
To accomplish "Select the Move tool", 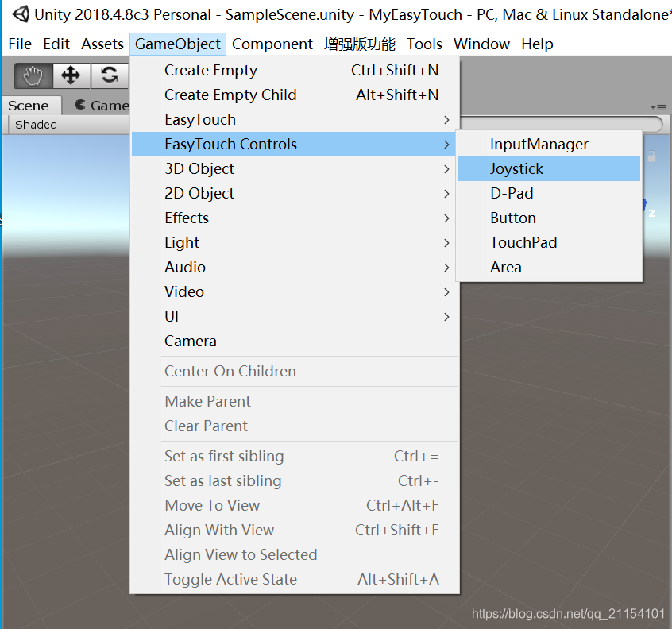I will [x=71, y=75].
